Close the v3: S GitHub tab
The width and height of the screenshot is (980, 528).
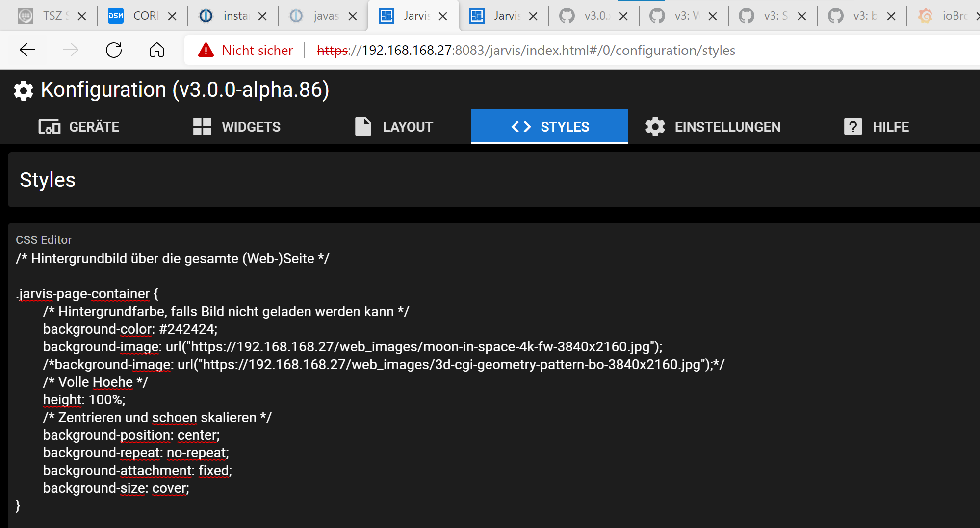click(x=802, y=16)
